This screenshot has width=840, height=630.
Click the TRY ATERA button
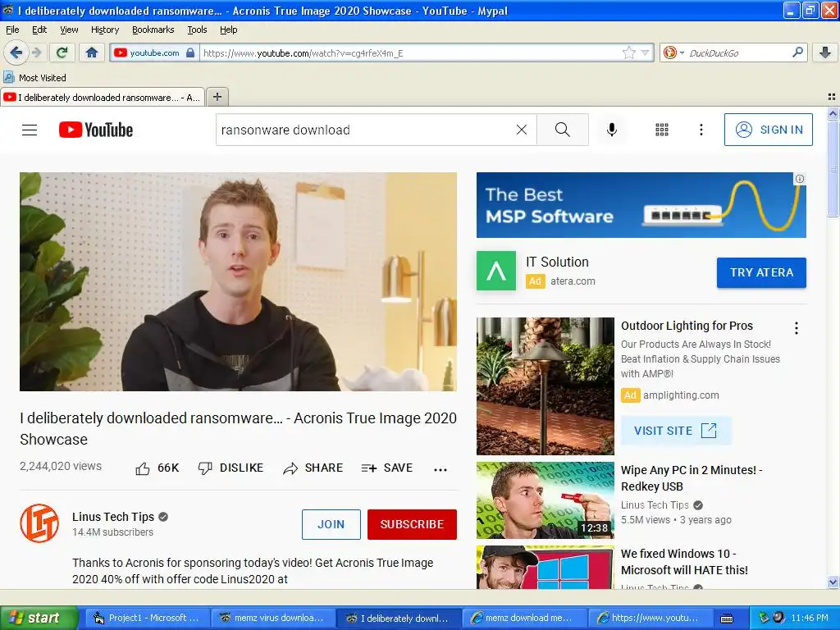761,272
